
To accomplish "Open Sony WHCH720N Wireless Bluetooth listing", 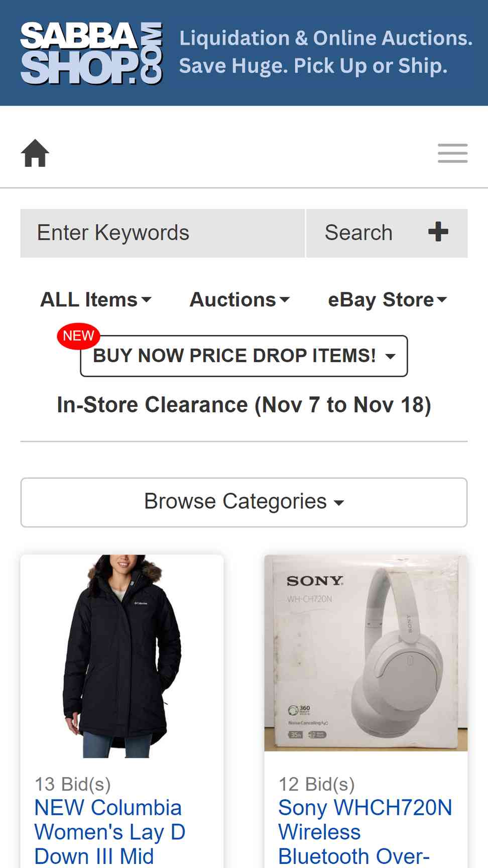I will [x=365, y=832].
